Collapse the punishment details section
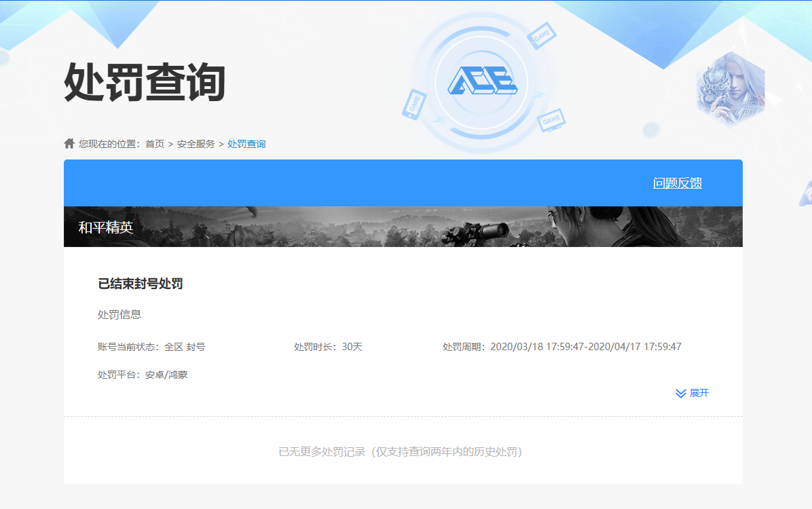 (691, 394)
